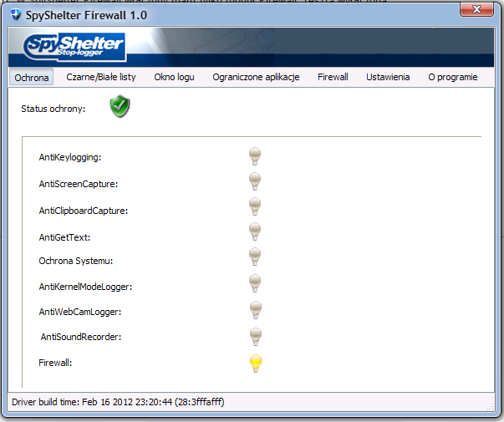
Task: Click the AntiWebCamLogger label
Action: (x=80, y=312)
